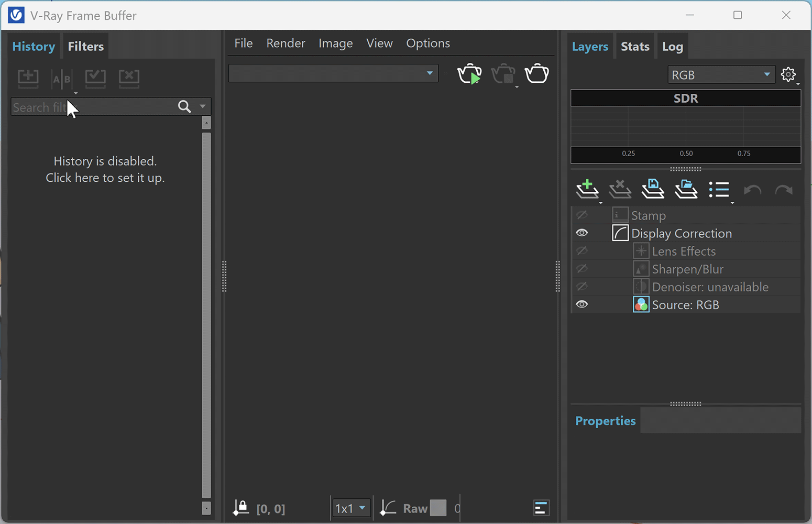
Task: Open the Render menu
Action: [286, 43]
